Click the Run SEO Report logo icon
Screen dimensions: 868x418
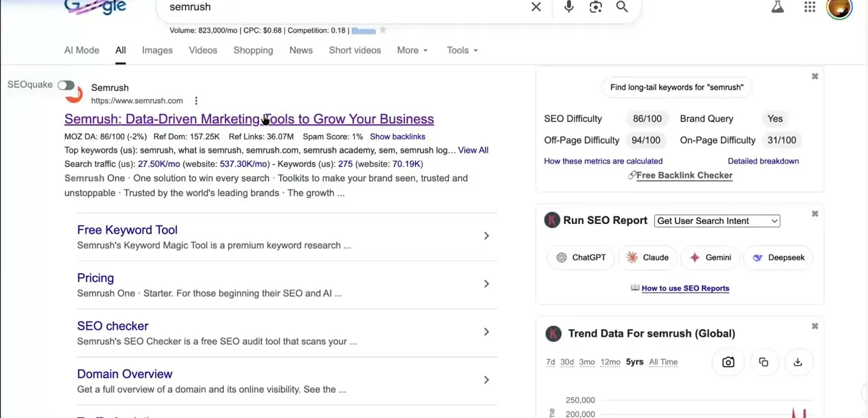tap(552, 221)
